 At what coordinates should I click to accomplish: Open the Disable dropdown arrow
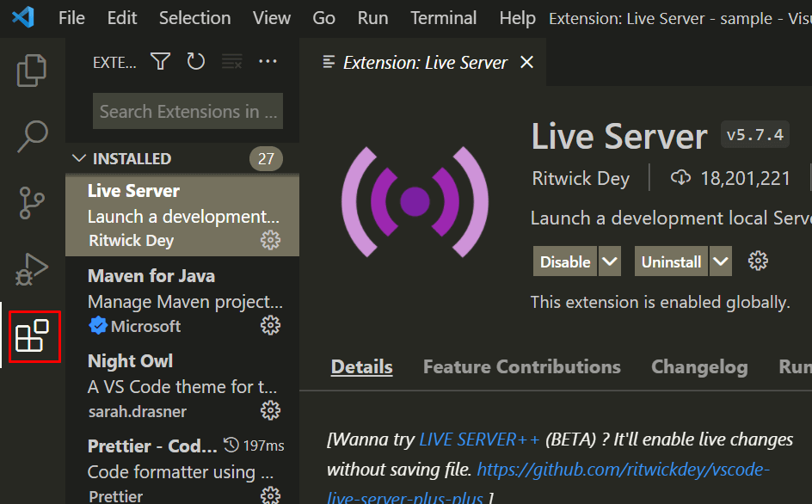[x=610, y=261]
